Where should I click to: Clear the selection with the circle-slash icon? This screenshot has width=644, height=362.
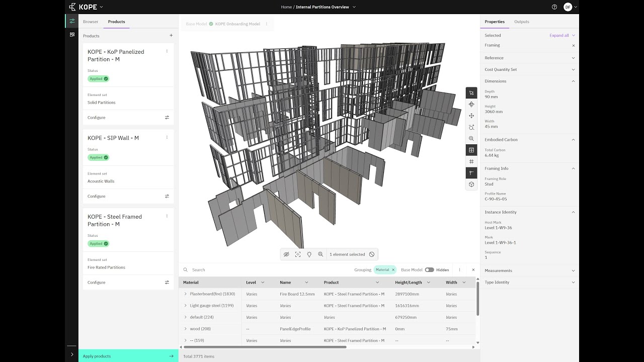click(372, 254)
